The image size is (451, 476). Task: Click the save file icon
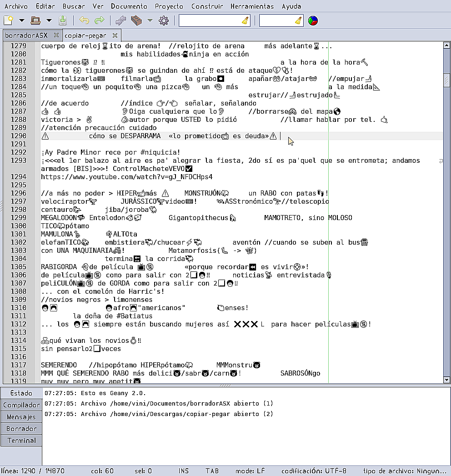63,20
